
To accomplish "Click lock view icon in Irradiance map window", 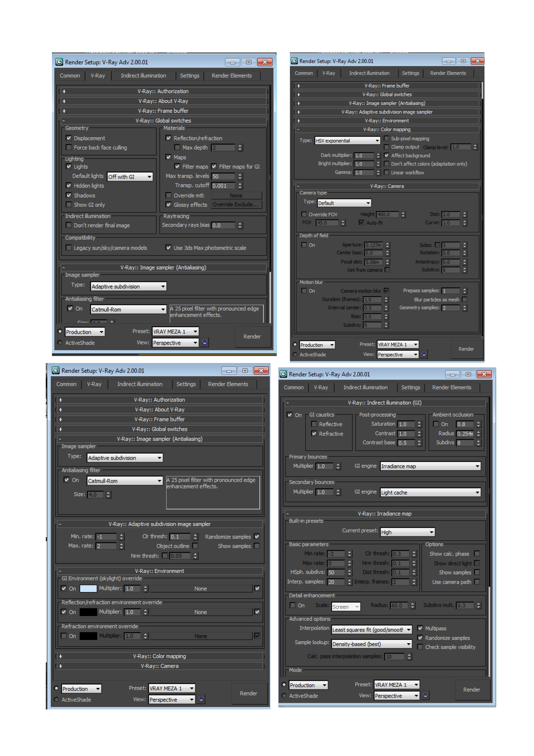I will 425,695.
